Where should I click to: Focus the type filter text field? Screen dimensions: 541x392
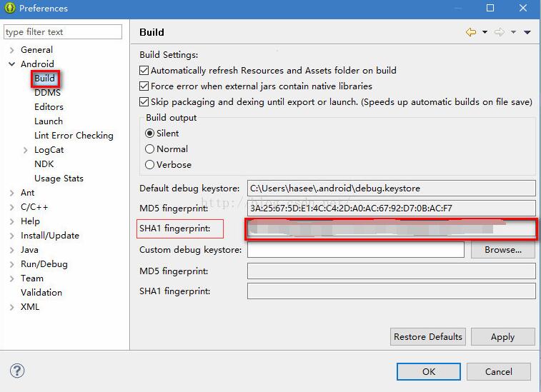point(63,32)
